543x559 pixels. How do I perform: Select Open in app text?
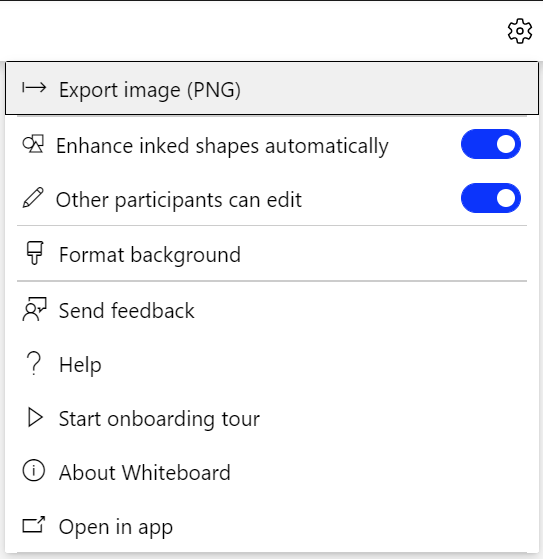(x=116, y=527)
